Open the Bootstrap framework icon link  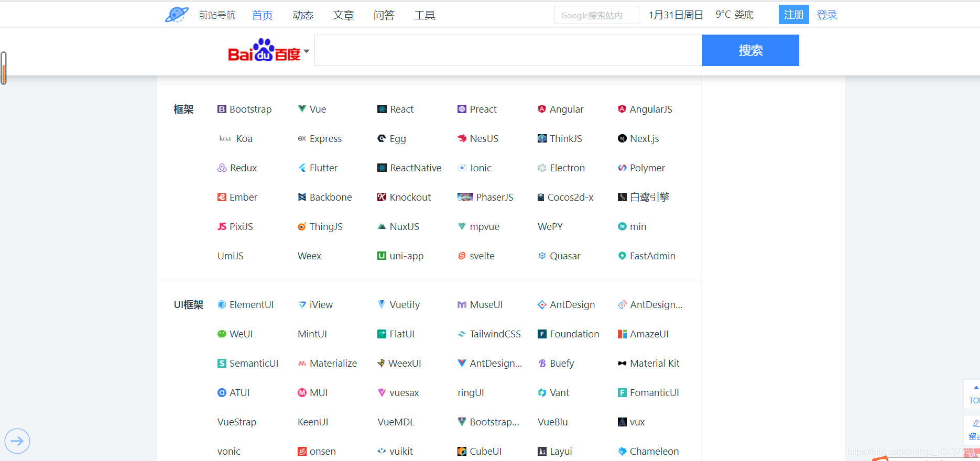click(222, 109)
